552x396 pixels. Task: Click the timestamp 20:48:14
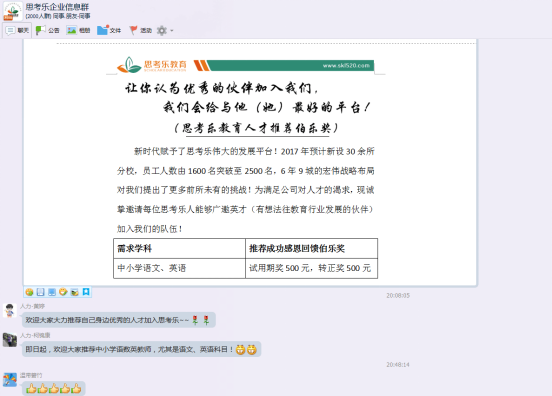point(398,364)
